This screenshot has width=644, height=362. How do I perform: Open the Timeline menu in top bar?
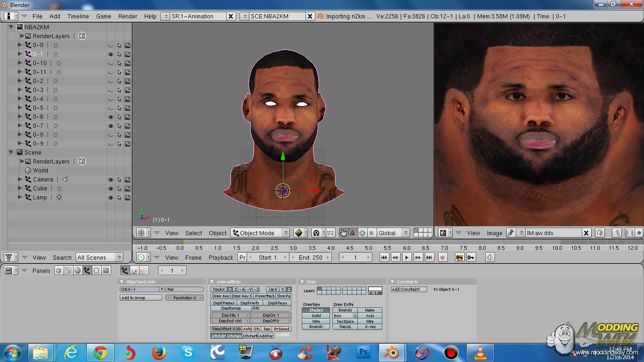coord(78,16)
